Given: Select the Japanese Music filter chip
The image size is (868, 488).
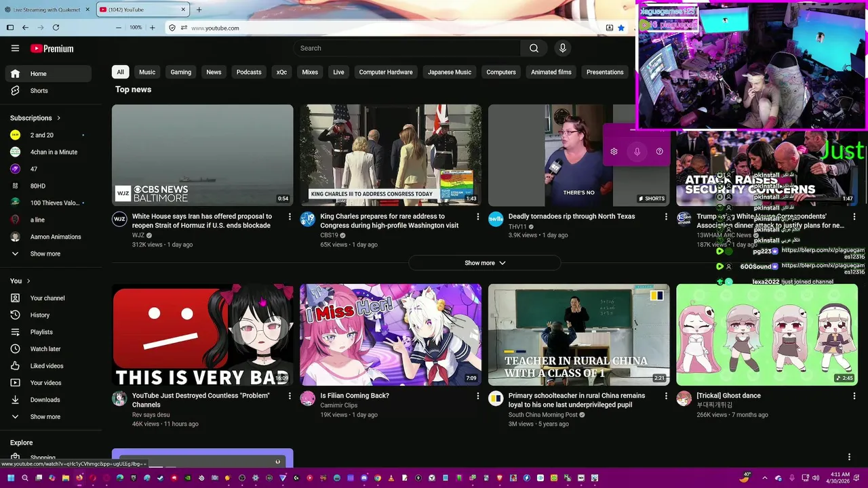Looking at the screenshot, I should pyautogui.click(x=450, y=72).
